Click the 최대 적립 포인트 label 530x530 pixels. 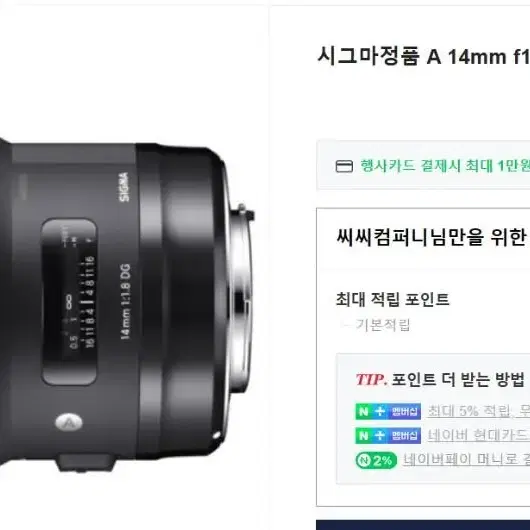(x=392, y=299)
